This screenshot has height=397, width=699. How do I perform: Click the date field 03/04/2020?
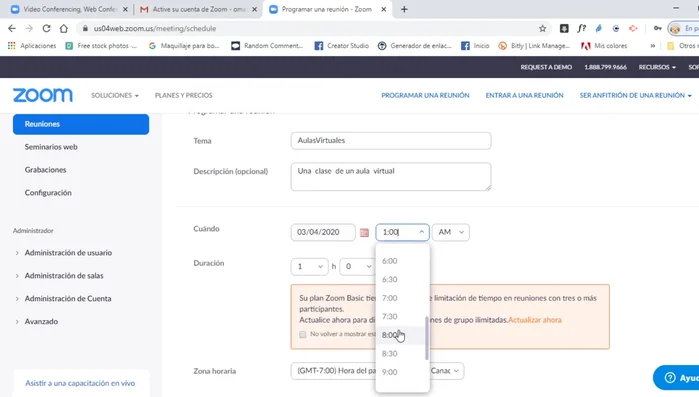[323, 232]
